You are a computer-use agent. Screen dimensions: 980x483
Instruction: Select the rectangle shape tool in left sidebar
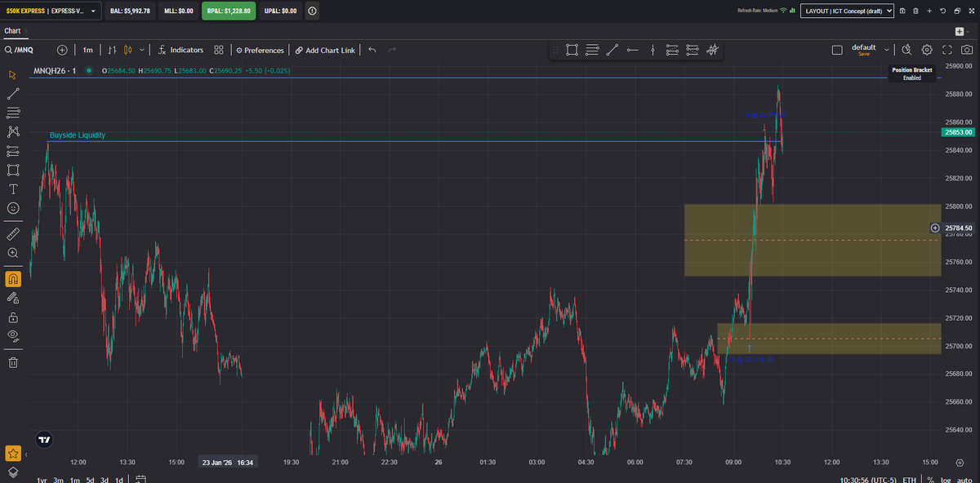pyautogui.click(x=12, y=170)
